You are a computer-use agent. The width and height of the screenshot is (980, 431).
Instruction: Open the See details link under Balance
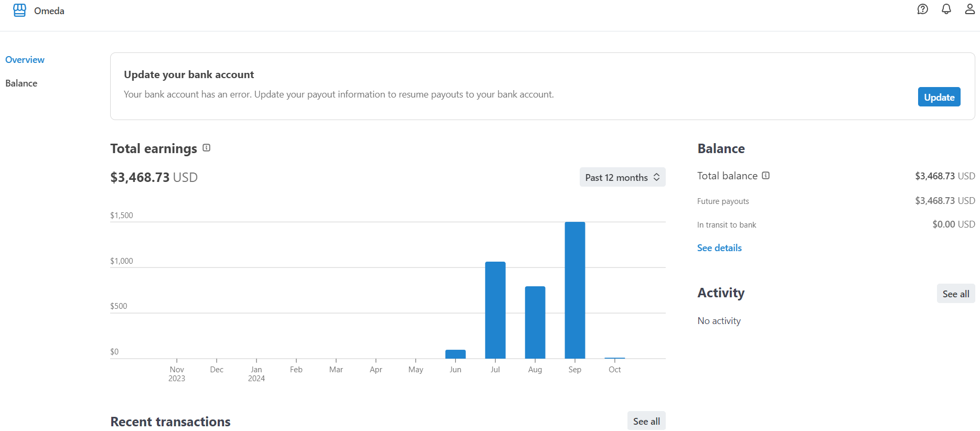tap(719, 248)
